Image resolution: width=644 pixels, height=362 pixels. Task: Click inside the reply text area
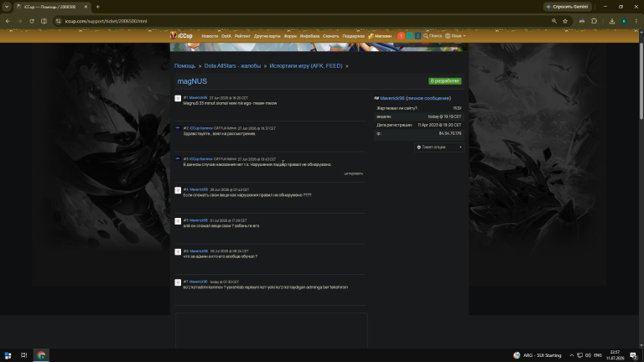pos(272,331)
